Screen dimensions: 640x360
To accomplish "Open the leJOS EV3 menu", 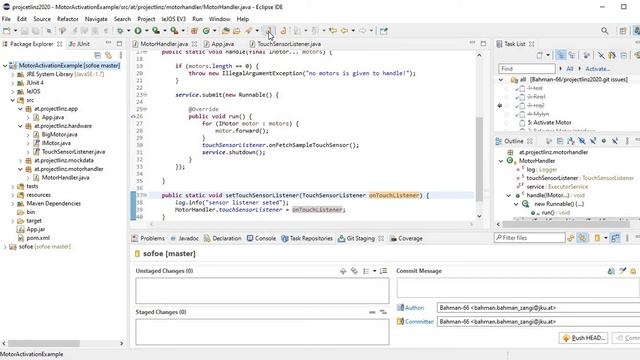I will click(x=173, y=19).
